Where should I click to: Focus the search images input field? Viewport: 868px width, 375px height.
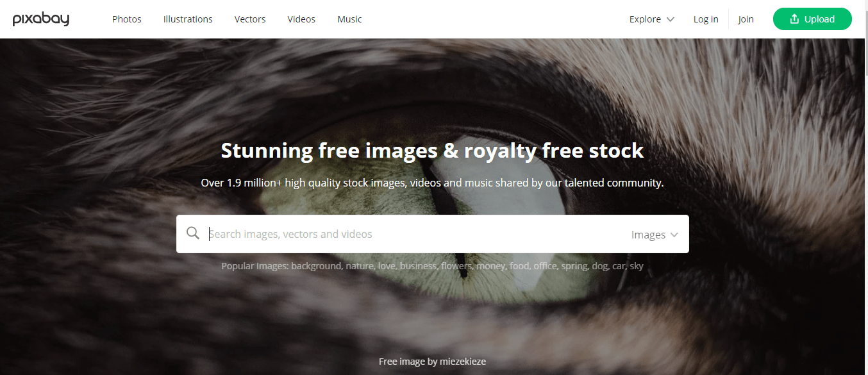pos(417,234)
